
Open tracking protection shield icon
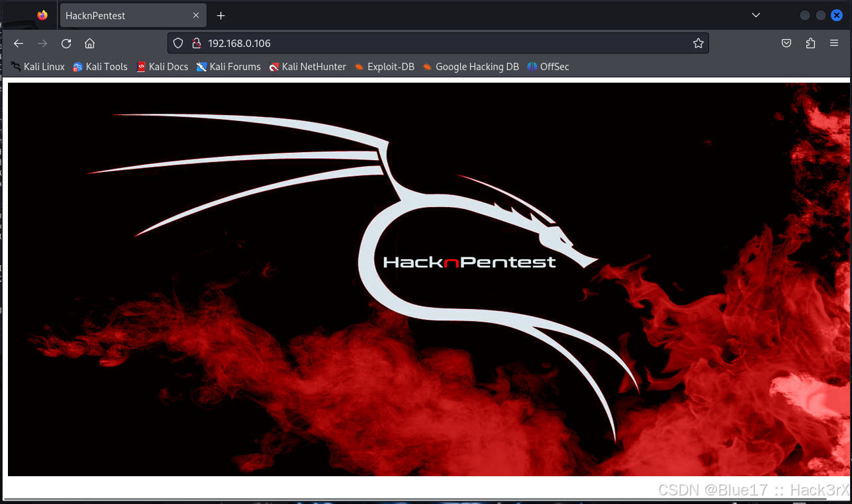177,43
